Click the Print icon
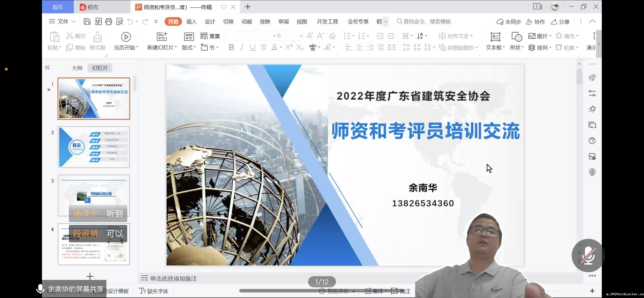 pyautogui.click(x=108, y=22)
